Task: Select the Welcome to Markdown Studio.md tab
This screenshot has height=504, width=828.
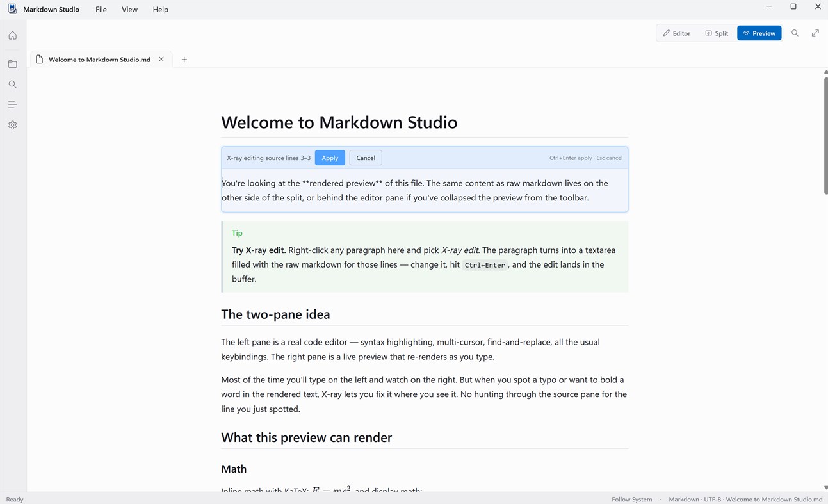Action: (x=101, y=60)
